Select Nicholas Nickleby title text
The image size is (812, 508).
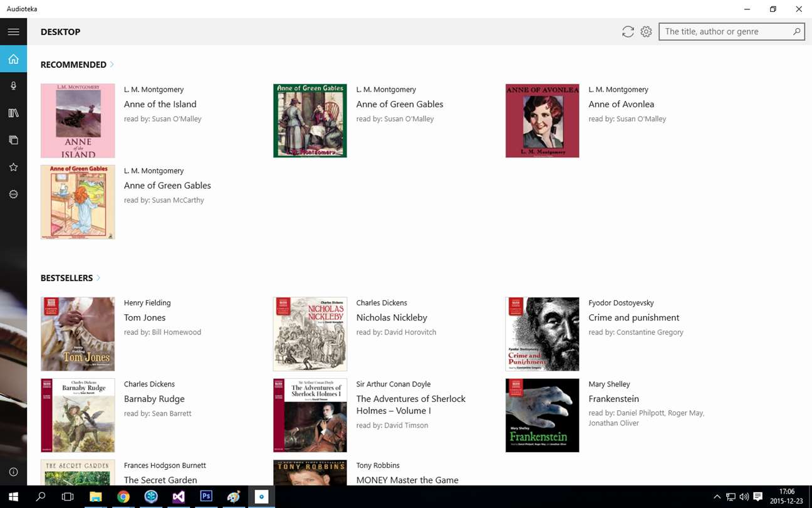[x=392, y=317]
